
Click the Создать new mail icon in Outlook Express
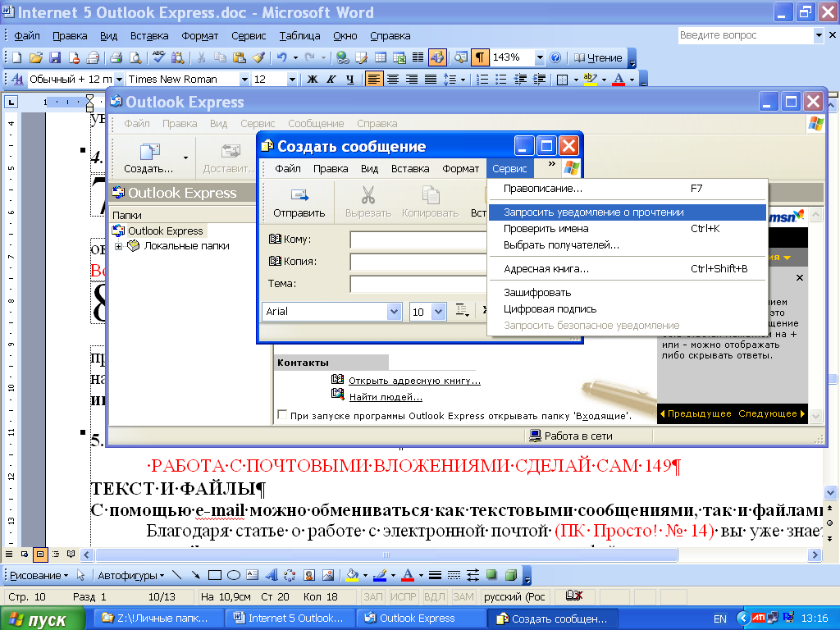tap(149, 157)
